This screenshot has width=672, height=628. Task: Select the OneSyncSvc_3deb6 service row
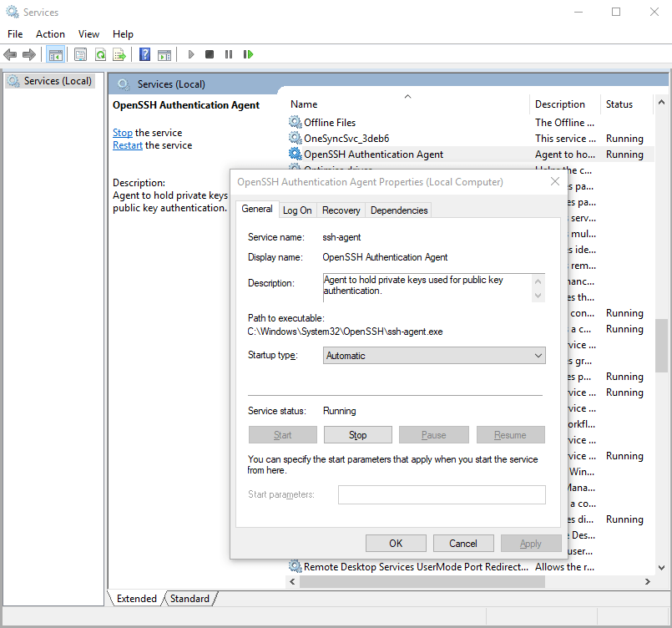pos(470,138)
